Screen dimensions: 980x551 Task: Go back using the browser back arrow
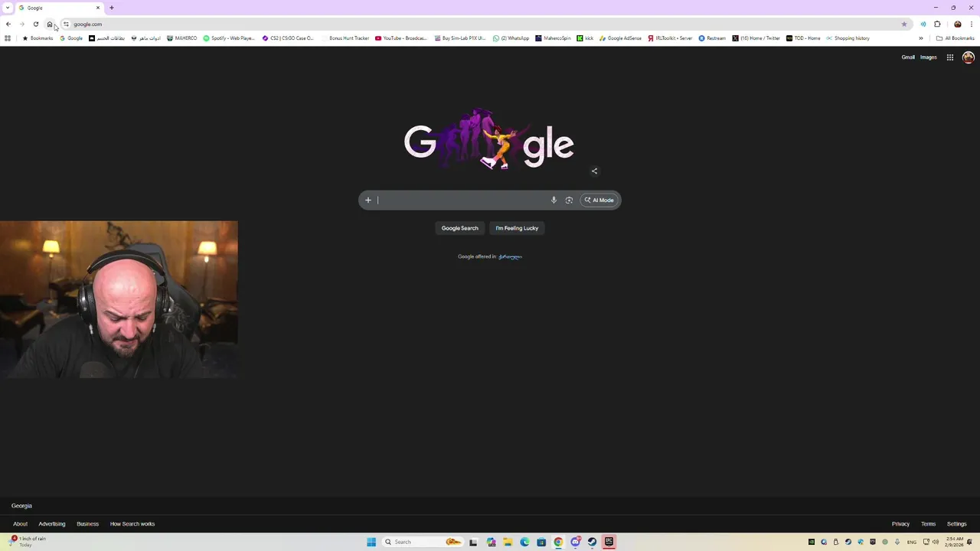[8, 24]
